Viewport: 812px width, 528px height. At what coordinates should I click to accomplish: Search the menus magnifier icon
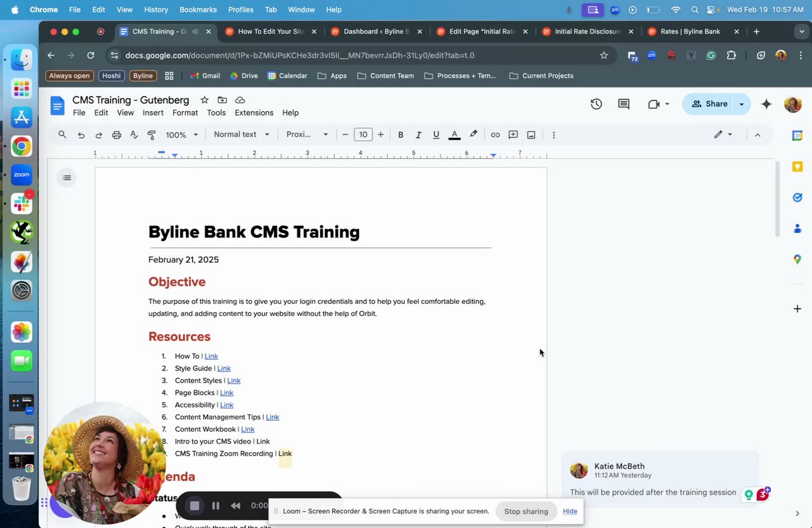(62, 135)
